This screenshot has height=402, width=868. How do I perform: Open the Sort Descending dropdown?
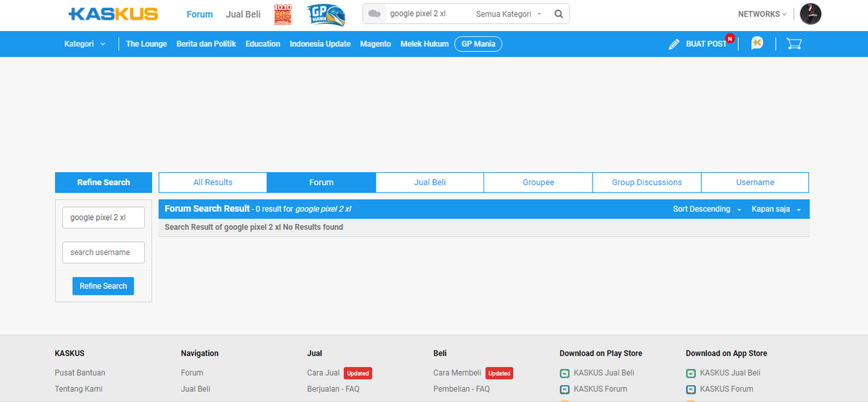point(707,209)
